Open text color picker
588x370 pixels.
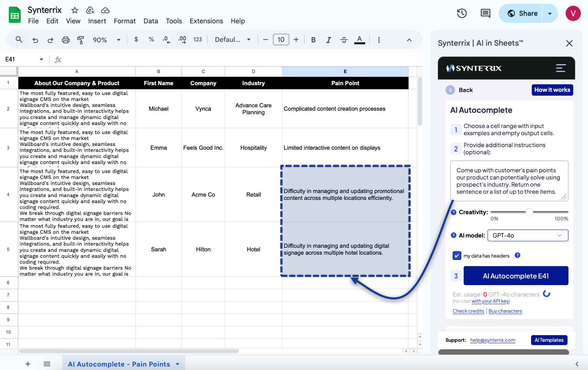click(x=359, y=40)
